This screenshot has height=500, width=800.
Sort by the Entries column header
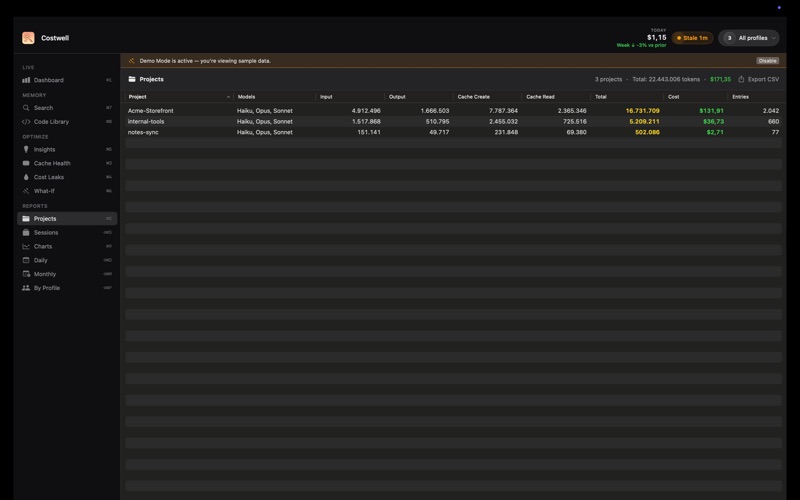coord(740,97)
